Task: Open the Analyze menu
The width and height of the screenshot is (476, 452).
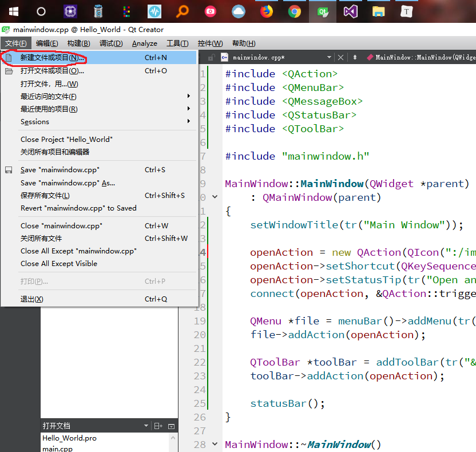Action: tap(145, 43)
